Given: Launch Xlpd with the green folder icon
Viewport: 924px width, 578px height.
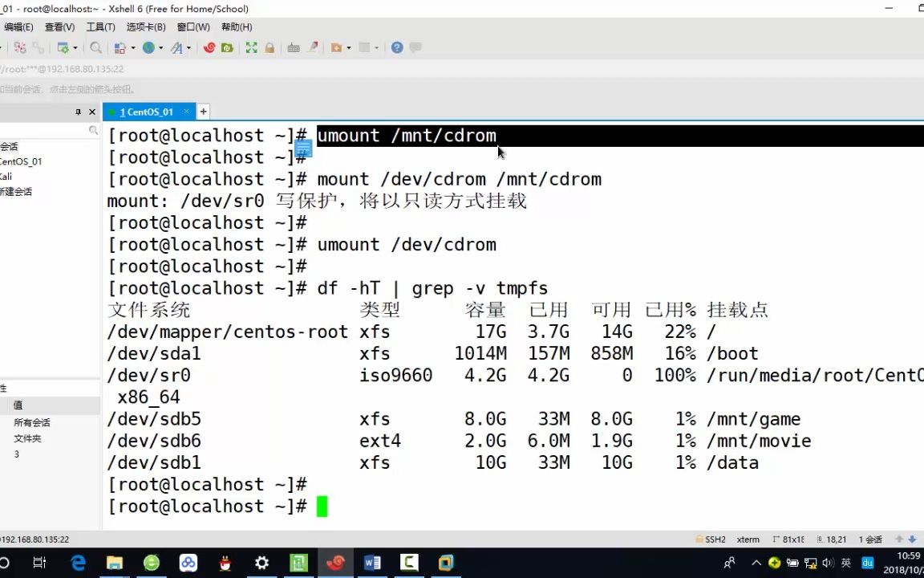Looking at the screenshot, I should point(227,48).
